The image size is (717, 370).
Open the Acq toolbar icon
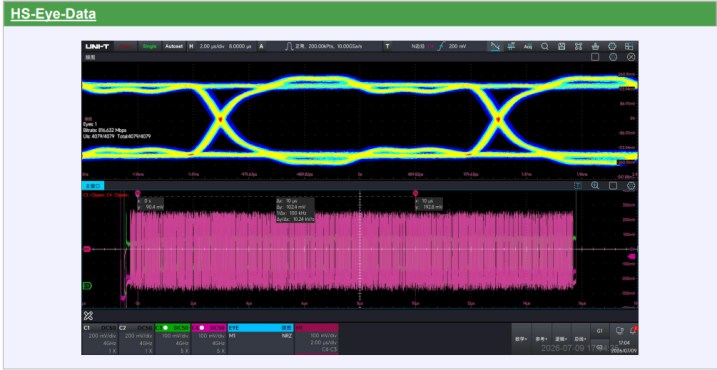coord(528,46)
